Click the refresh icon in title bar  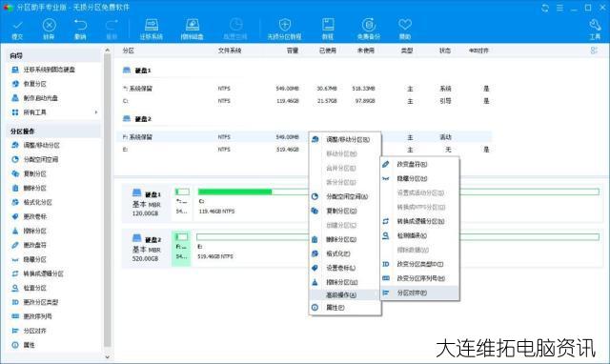(544, 8)
